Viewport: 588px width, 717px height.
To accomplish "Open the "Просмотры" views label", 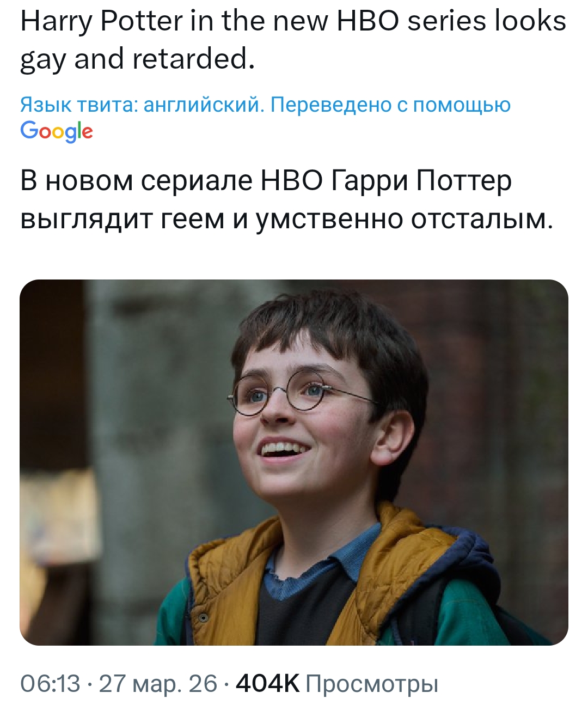I will pyautogui.click(x=372, y=683).
